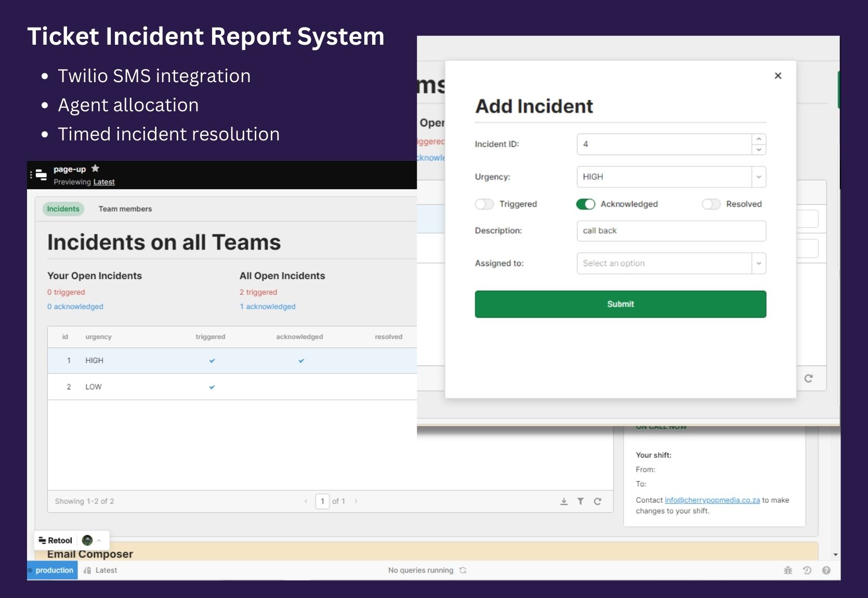This screenshot has width=868, height=598.
Task: Click the help question mark icon
Action: pos(826,570)
